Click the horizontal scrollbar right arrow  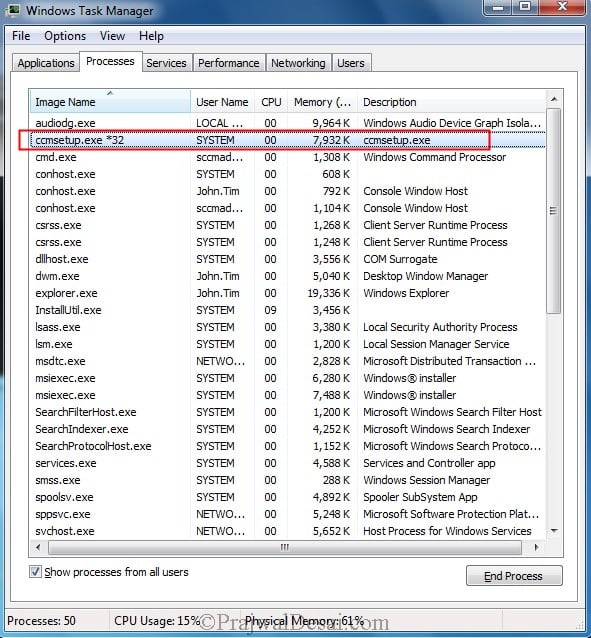coord(536,547)
